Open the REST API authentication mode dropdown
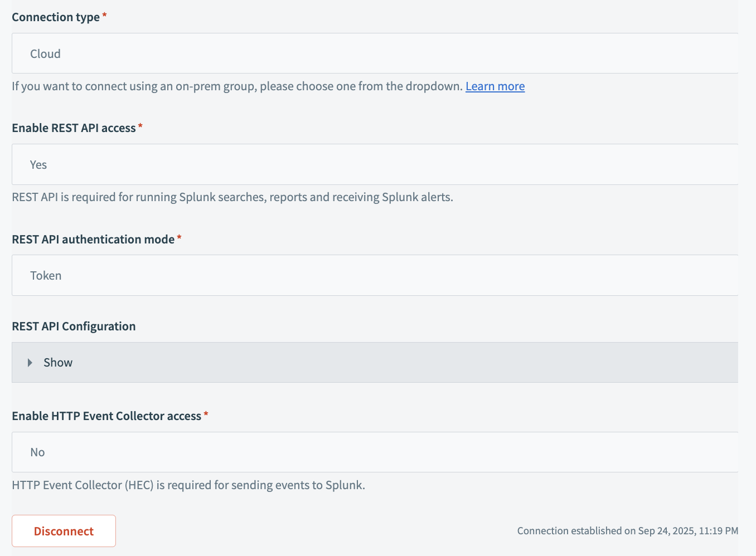 [375, 275]
